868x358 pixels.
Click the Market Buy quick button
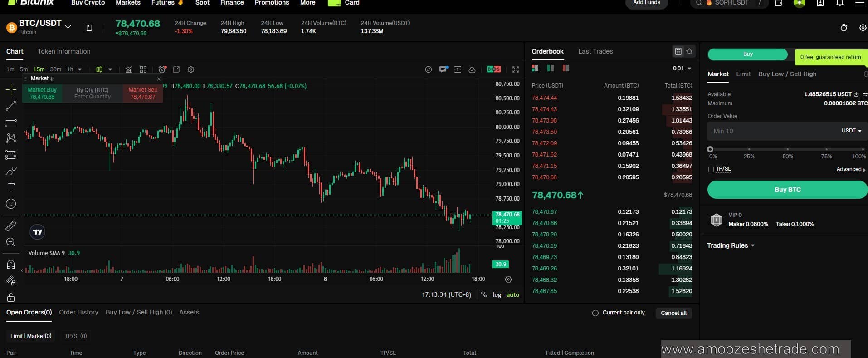[42, 93]
